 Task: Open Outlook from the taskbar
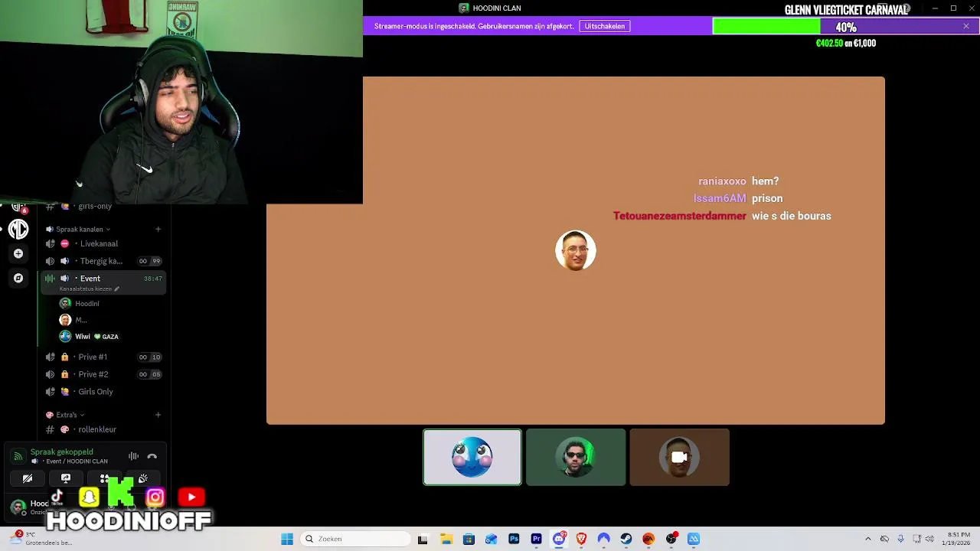pyautogui.click(x=491, y=539)
